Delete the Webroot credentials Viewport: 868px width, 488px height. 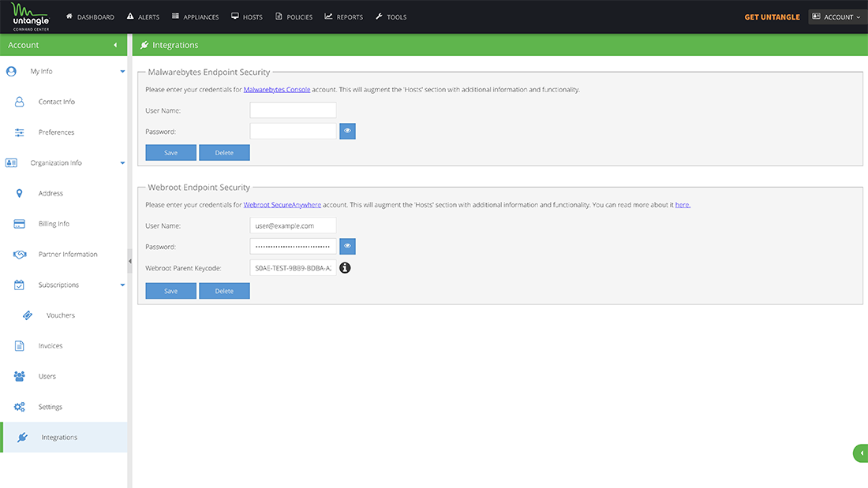(x=224, y=291)
